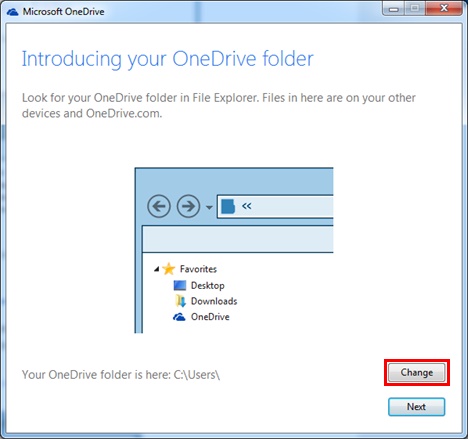Click the double chevron in address bar
The image size is (469, 440).
coord(247,206)
